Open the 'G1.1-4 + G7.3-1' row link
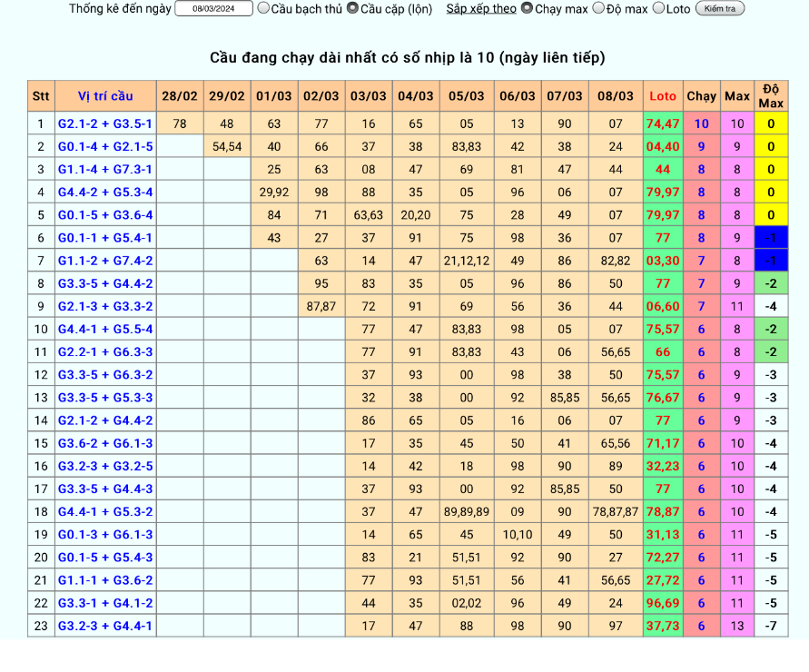This screenshot has width=809, height=672. [105, 169]
